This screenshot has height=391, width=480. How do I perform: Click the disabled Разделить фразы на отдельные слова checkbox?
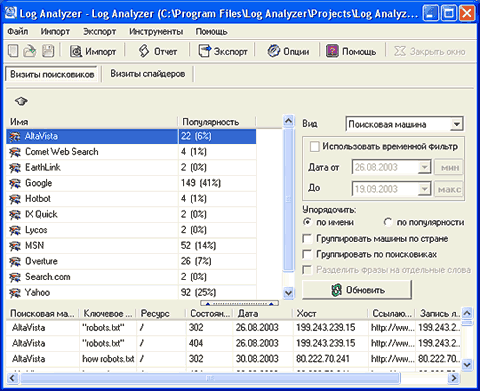pyautogui.click(x=307, y=270)
